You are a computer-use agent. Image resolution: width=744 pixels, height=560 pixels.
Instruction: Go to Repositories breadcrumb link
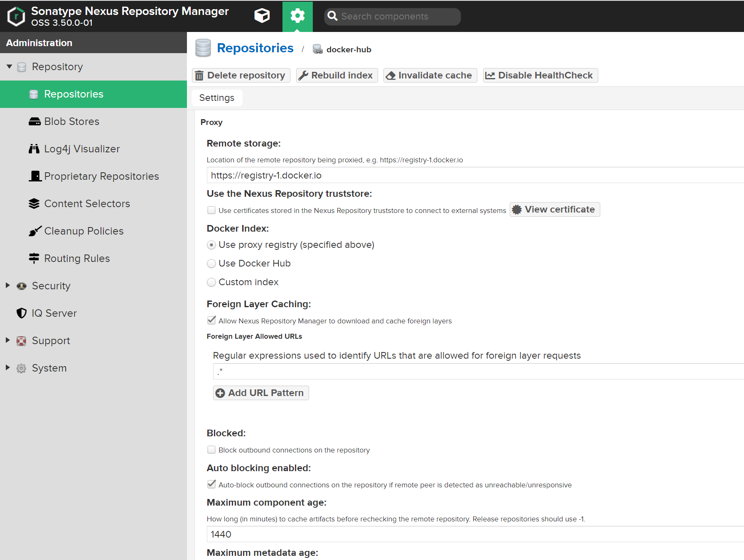pyautogui.click(x=255, y=48)
